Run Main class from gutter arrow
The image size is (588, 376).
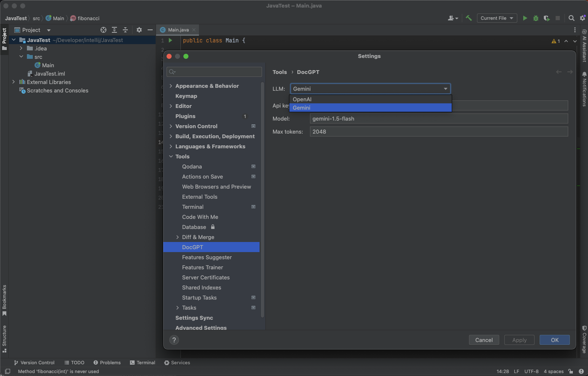click(x=170, y=40)
